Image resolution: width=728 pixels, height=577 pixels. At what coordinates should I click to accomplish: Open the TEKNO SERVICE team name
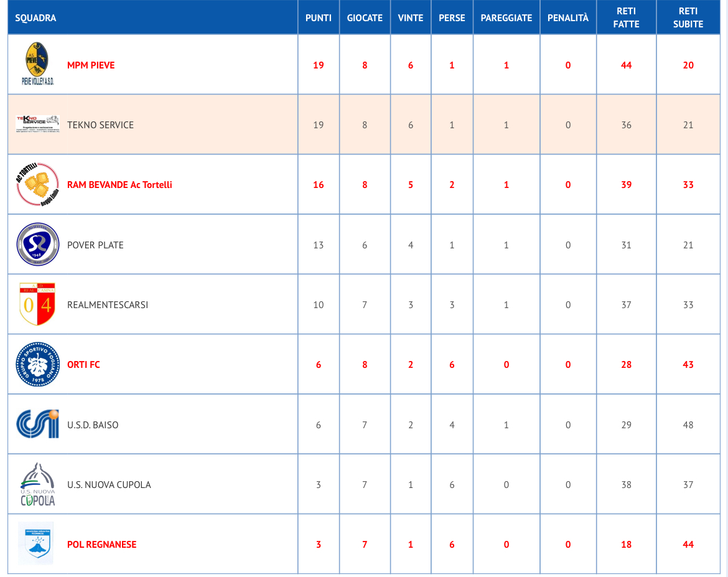(100, 125)
